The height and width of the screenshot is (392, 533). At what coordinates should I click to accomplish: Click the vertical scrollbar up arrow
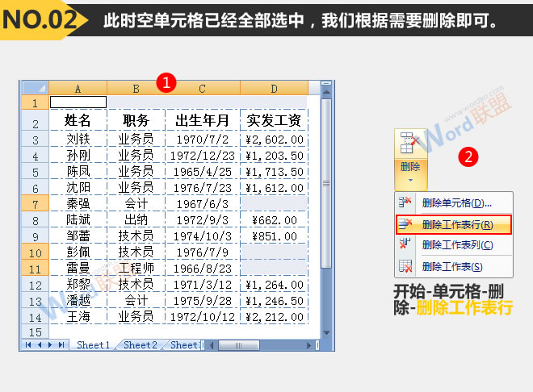[x=326, y=92]
